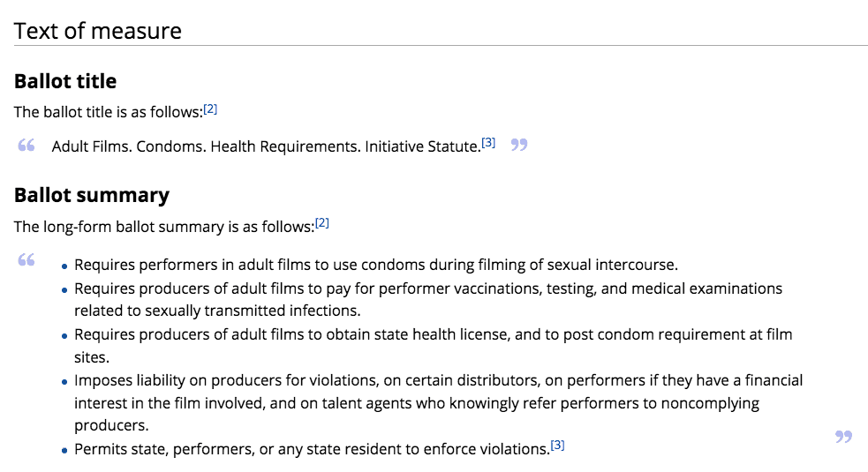
Task: Click the 'Ballot title' subheading
Action: (65, 81)
